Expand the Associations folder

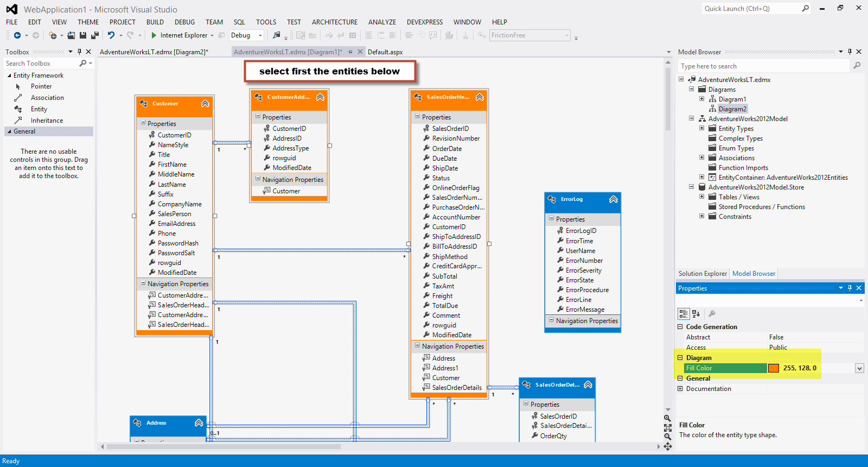[x=701, y=157]
